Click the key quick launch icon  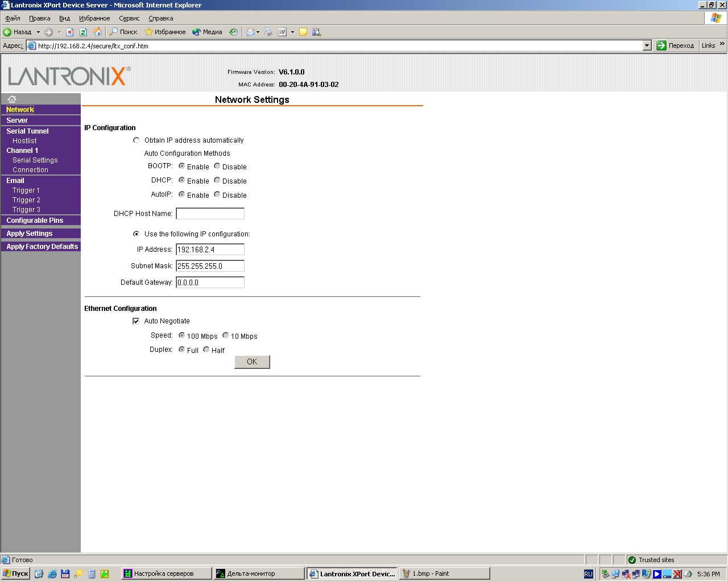pos(78,574)
